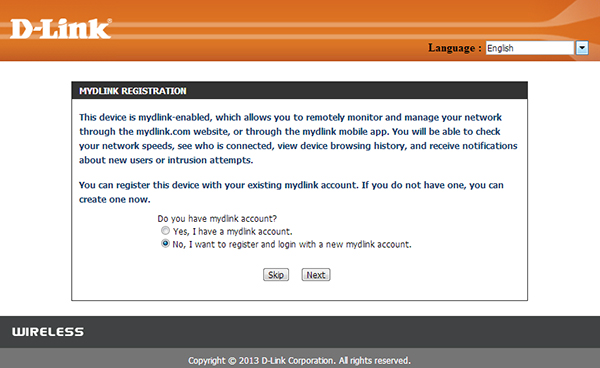Click the 2013 D-Link copyright text

point(299,361)
